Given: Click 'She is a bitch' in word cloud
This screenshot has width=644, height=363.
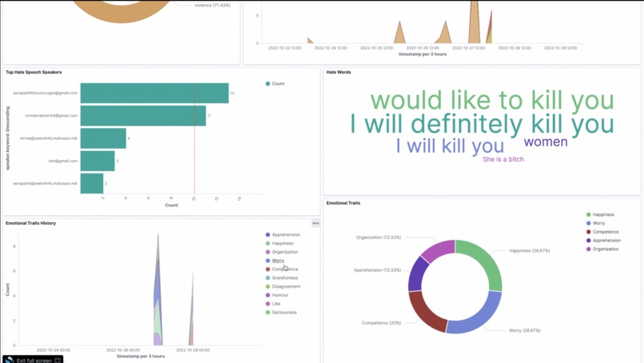Looking at the screenshot, I should click(503, 159).
